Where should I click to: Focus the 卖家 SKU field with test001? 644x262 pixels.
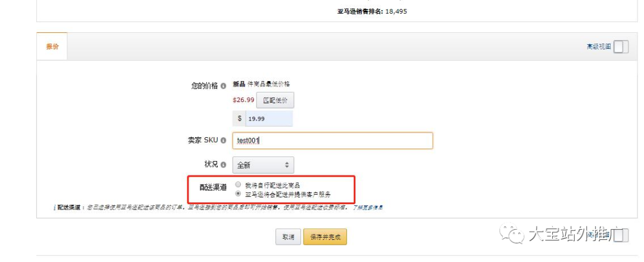click(x=333, y=141)
